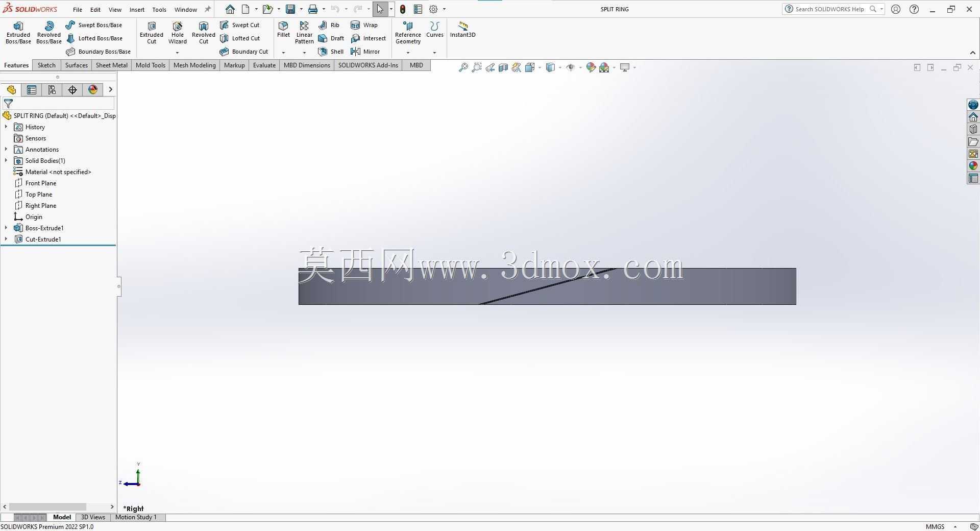This screenshot has width=980, height=531.
Task: Toggle Instant3D mode
Action: point(462,30)
